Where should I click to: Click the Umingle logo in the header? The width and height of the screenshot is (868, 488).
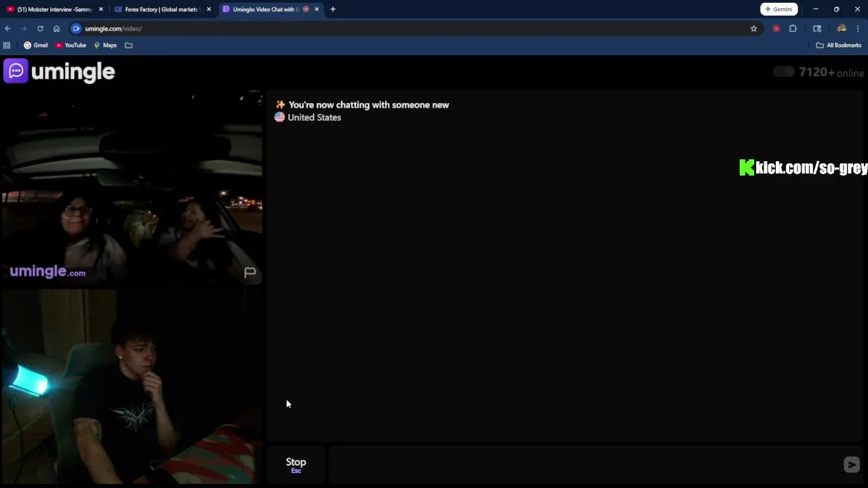pyautogui.click(x=60, y=71)
